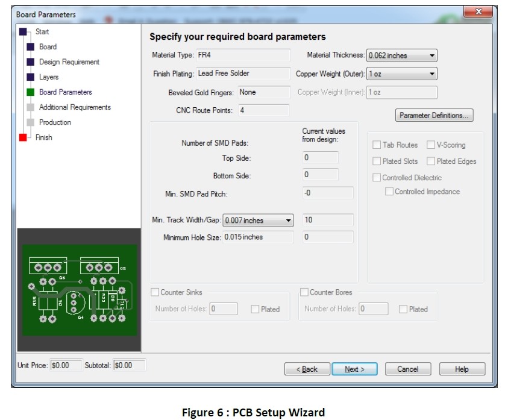This screenshot has width=505, height=420.
Task: Select Design Requirement in the wizard steps
Action: [x=69, y=62]
